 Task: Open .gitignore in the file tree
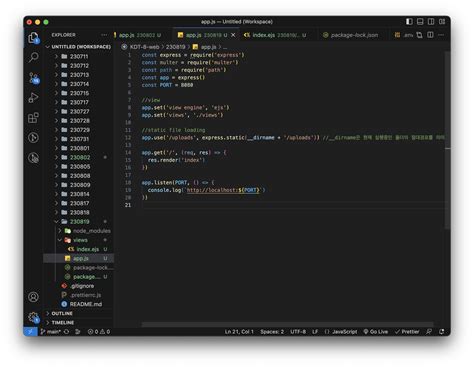(x=79, y=286)
